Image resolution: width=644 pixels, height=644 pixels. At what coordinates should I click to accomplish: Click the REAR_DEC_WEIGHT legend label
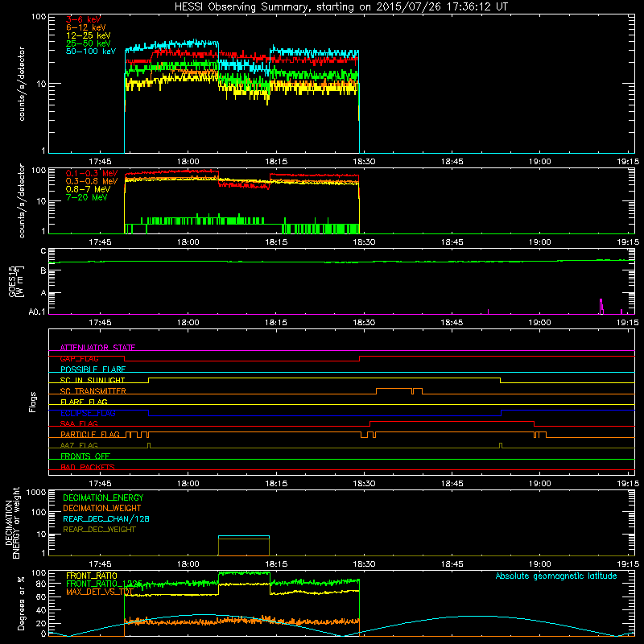coord(99,530)
